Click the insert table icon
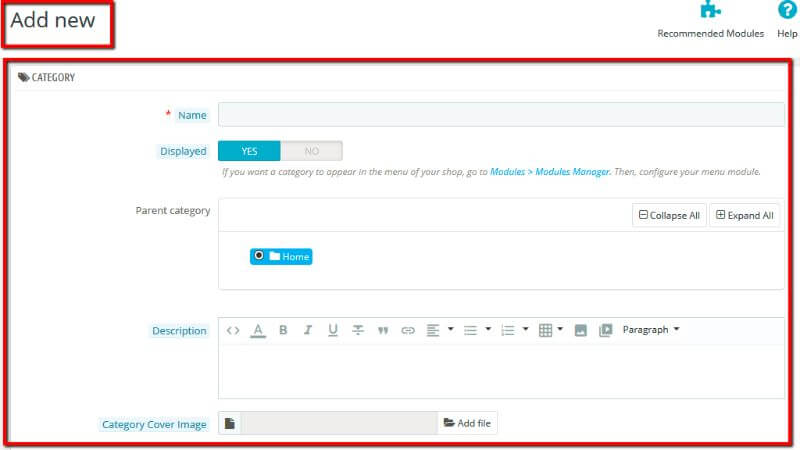Viewport: 800px width, 450px height. point(545,330)
